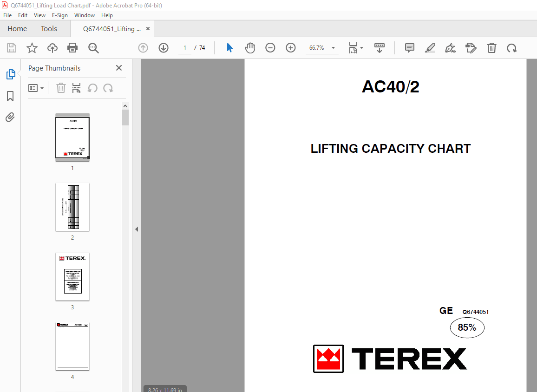Close the Page Thumbnails panel
The image size is (537, 392).
(x=118, y=68)
